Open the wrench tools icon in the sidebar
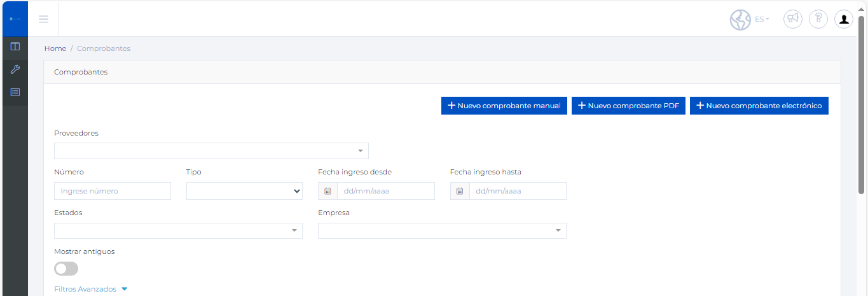 click(x=15, y=69)
